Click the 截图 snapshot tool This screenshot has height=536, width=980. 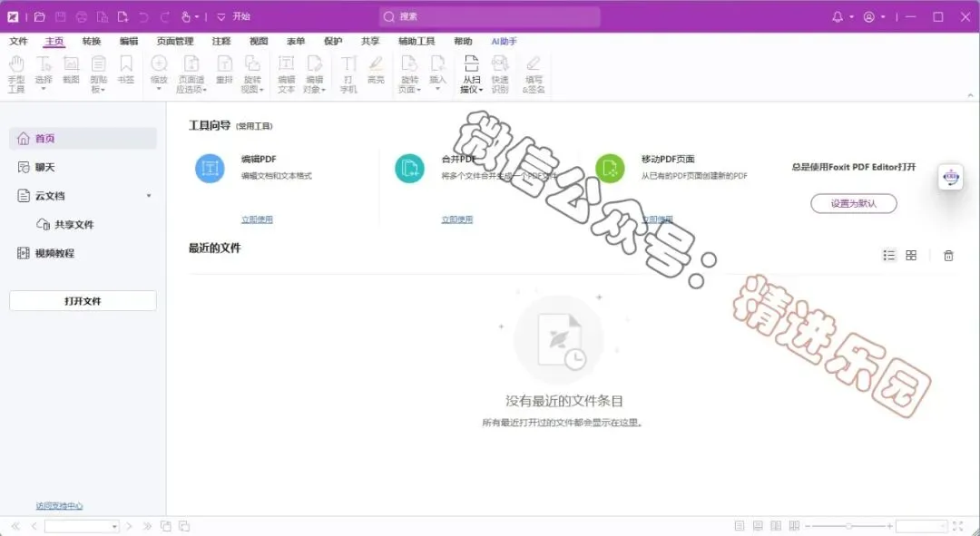pos(72,70)
